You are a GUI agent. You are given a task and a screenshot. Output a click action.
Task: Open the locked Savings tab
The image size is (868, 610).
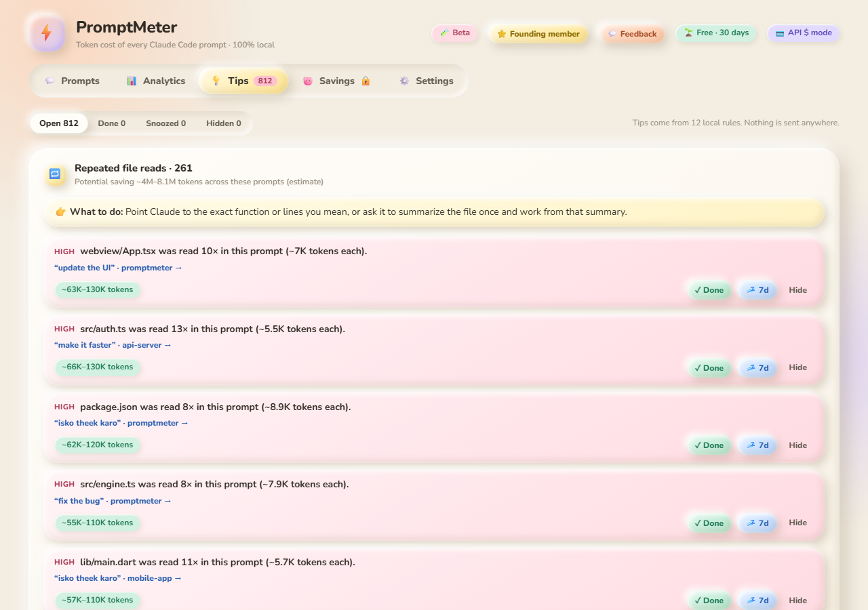[336, 81]
